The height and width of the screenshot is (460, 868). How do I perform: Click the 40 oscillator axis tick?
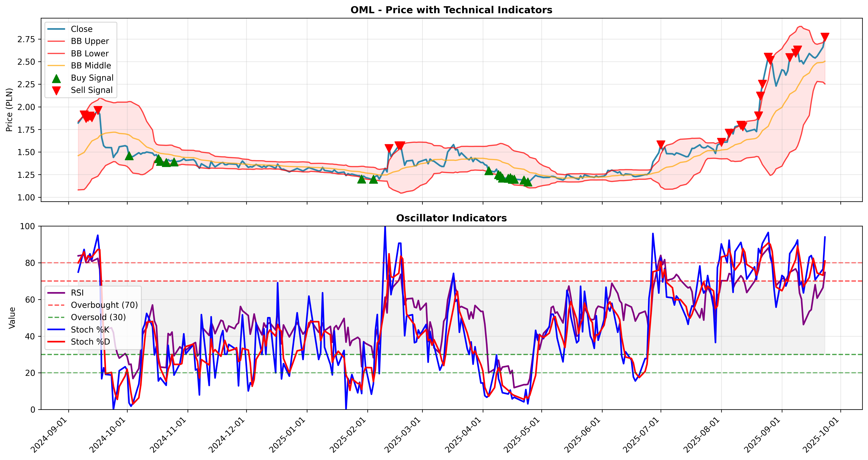pyautogui.click(x=30, y=336)
